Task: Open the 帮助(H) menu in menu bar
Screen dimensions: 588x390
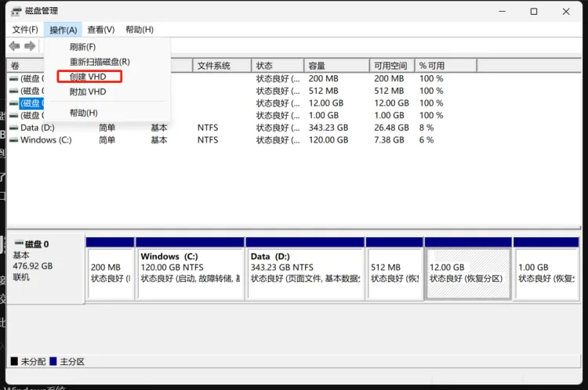Action: [140, 30]
